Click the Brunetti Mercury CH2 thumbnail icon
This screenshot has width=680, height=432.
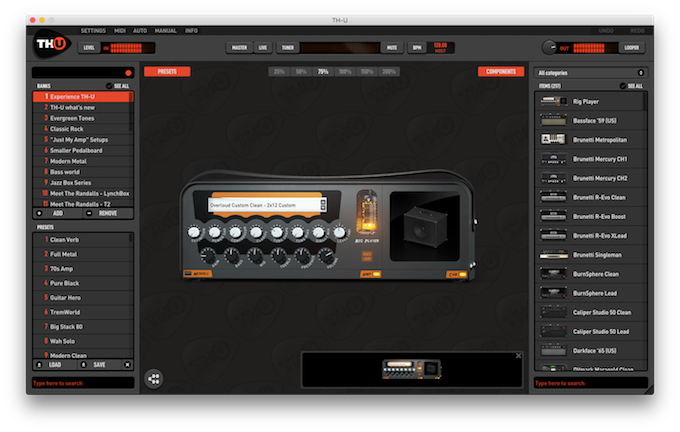[553, 178]
